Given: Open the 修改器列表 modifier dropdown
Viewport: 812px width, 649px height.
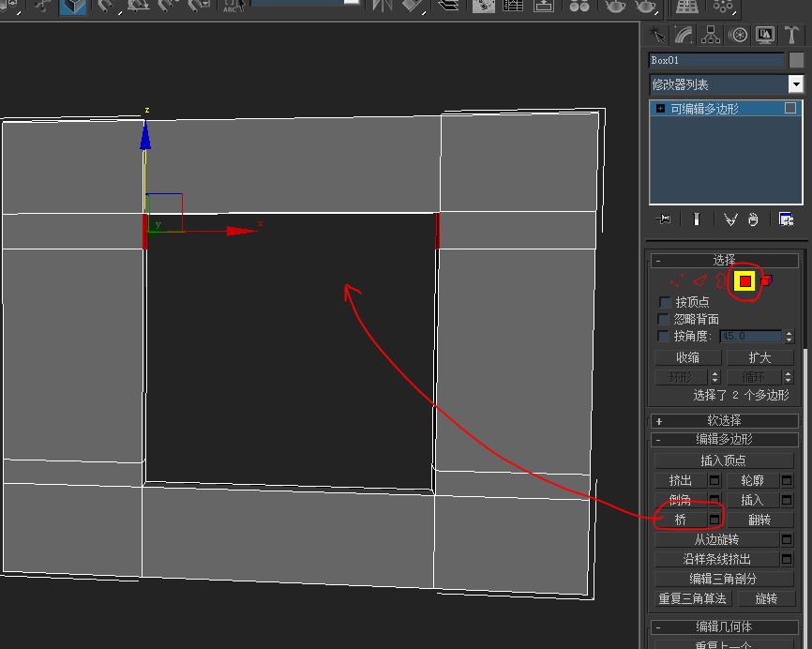Looking at the screenshot, I should (795, 83).
